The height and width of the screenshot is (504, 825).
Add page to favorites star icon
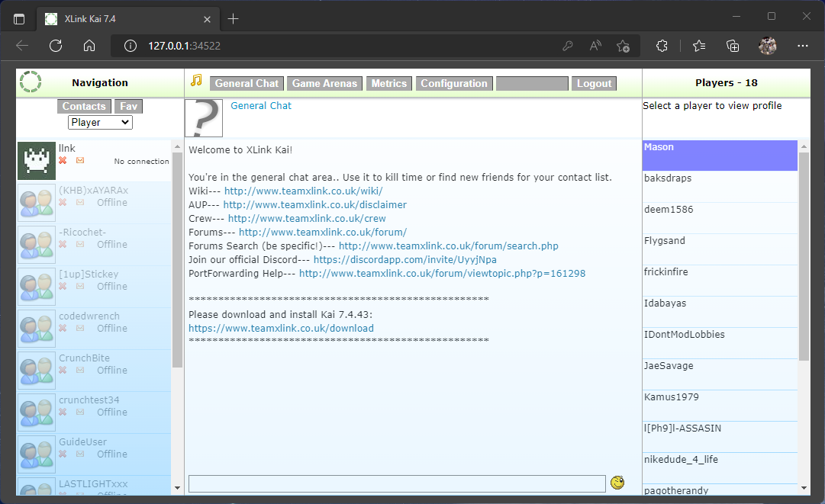[623, 46]
